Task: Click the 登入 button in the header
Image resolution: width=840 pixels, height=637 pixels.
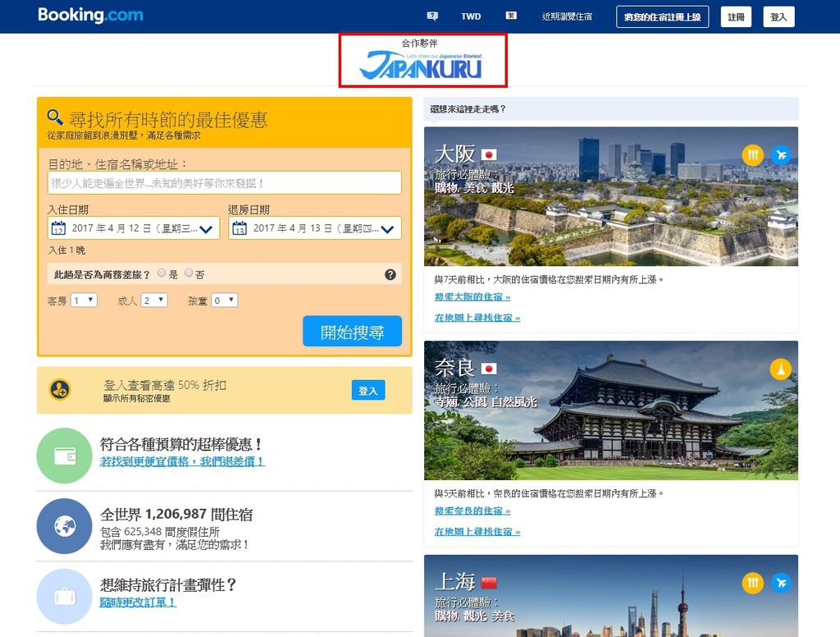Action: (x=778, y=16)
